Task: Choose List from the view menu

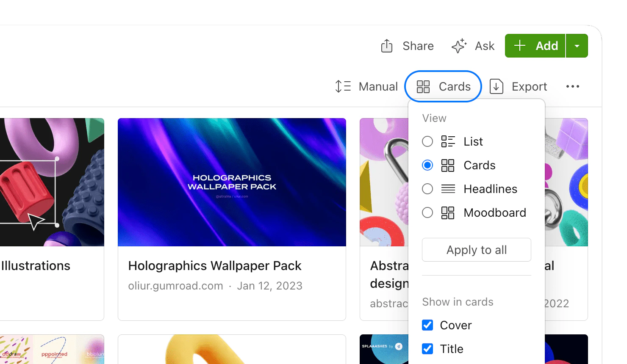Action: [473, 141]
